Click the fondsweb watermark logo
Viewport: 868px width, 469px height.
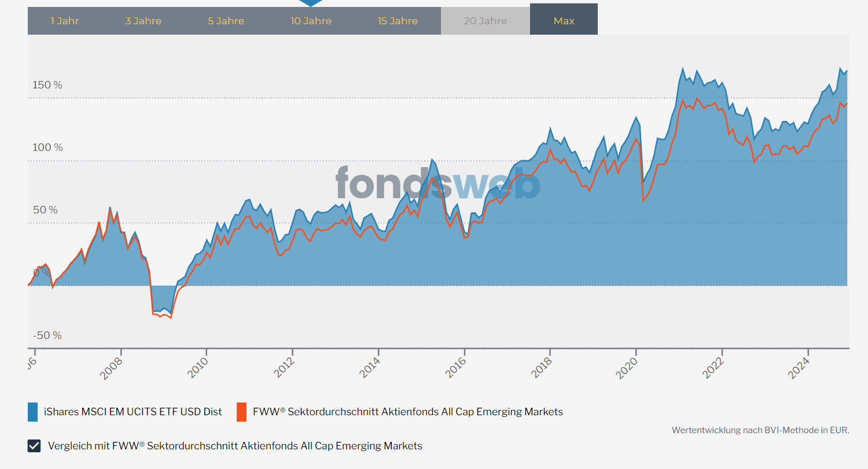click(437, 183)
